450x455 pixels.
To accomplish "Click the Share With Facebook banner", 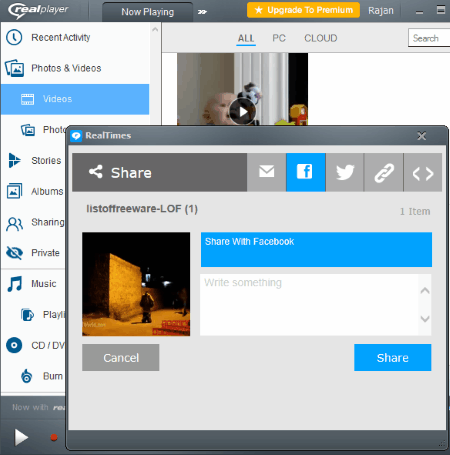I will click(316, 250).
